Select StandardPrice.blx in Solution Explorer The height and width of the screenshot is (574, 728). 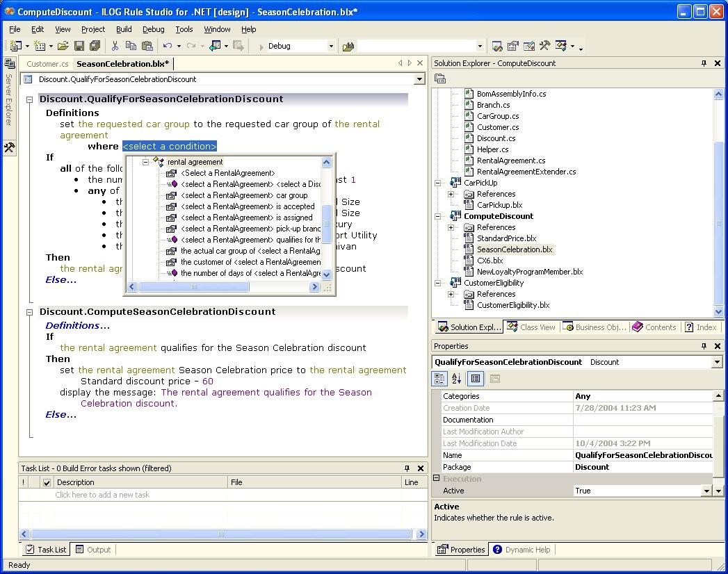tap(506, 238)
